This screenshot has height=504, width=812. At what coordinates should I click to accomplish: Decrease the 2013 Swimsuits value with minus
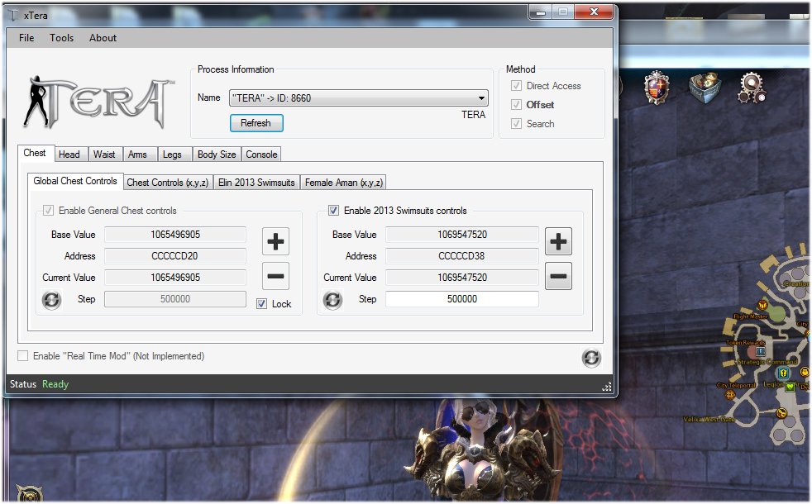(x=559, y=275)
